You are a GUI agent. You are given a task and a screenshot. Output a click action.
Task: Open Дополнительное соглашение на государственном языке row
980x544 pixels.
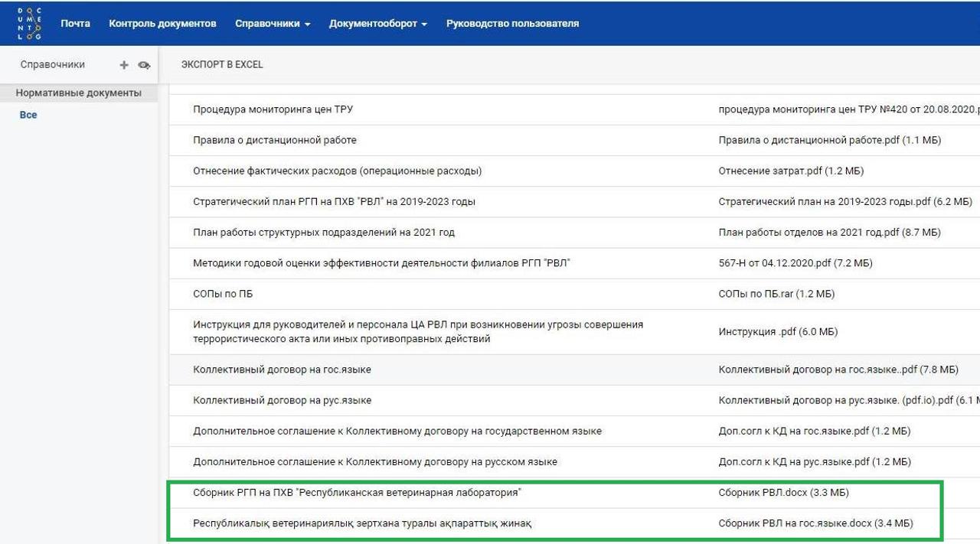[574, 431]
